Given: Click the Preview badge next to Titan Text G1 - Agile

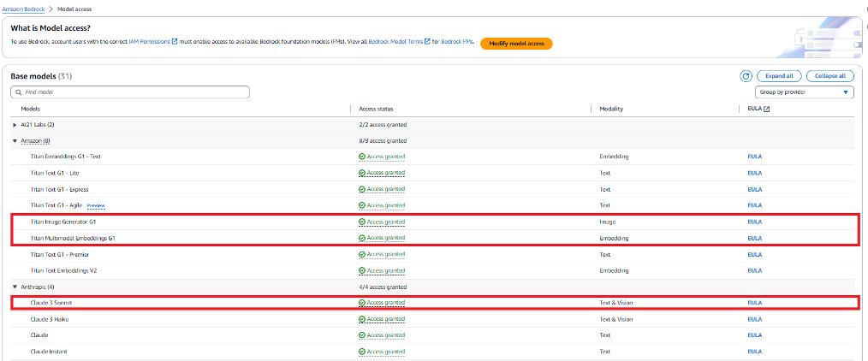Looking at the screenshot, I should (96, 206).
